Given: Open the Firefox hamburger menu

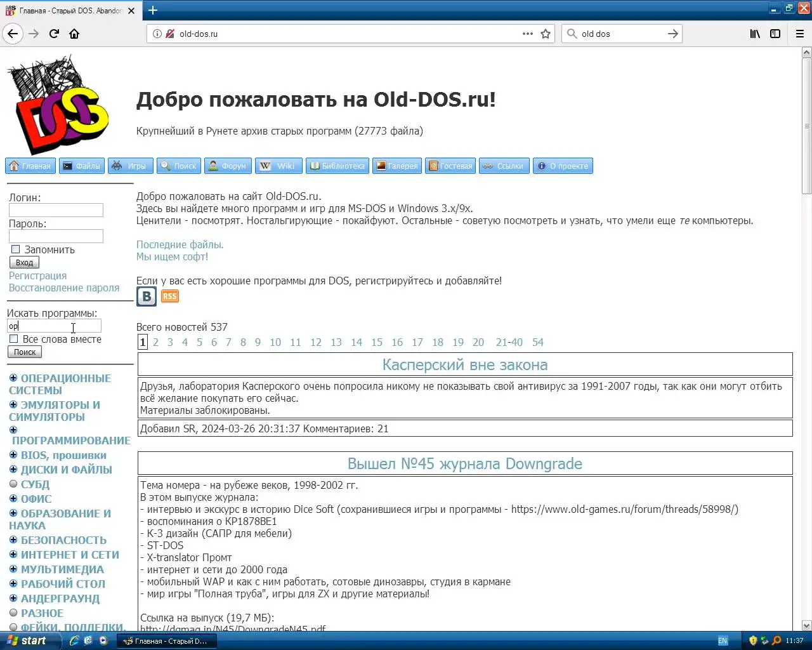Looking at the screenshot, I should 800,34.
